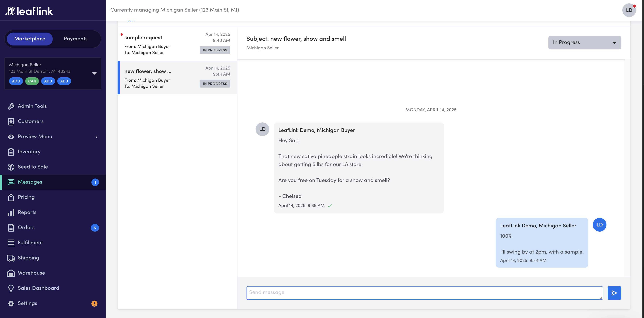Click the Pricing tag icon
Viewport: 644px width, 318px height.
point(11,197)
